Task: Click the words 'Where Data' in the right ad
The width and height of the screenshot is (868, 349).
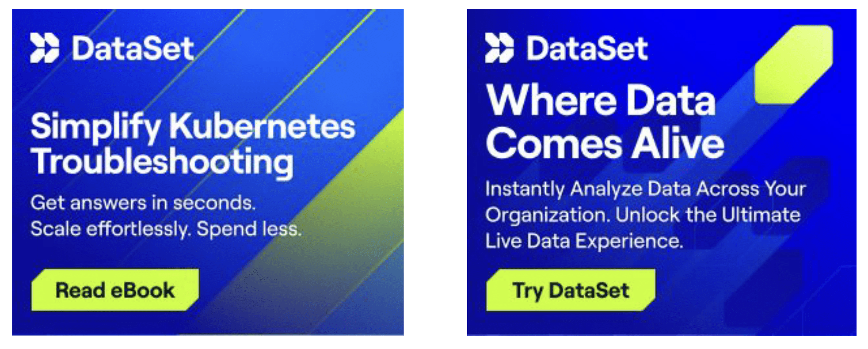Action: [x=601, y=100]
